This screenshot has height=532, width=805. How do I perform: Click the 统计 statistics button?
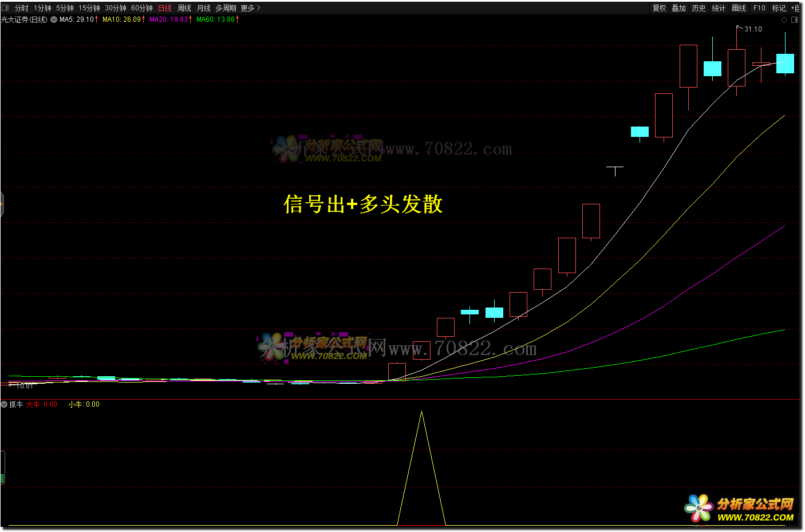click(x=719, y=8)
